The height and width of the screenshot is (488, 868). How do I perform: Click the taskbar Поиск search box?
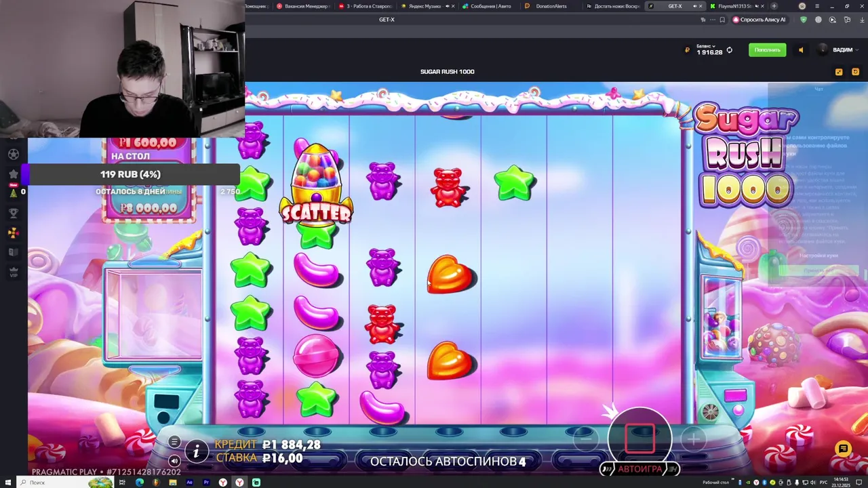64,483
